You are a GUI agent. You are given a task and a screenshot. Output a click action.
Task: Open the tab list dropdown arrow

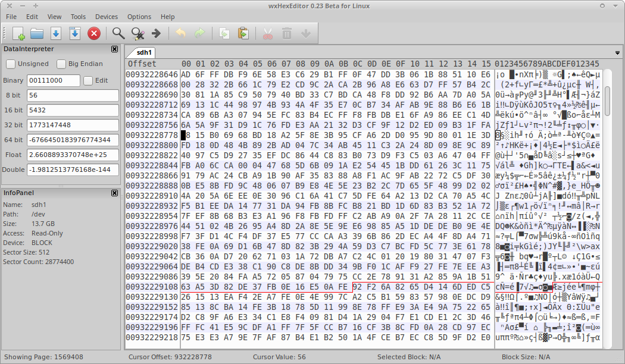[617, 53]
